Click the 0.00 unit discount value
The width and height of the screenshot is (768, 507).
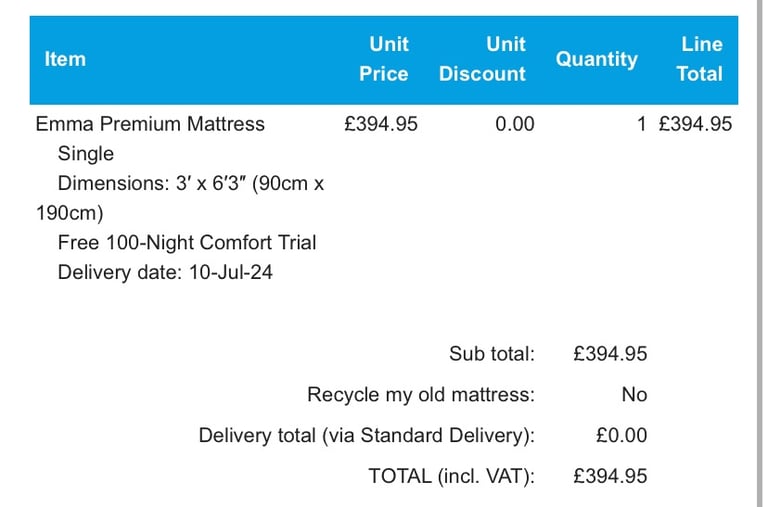(514, 124)
